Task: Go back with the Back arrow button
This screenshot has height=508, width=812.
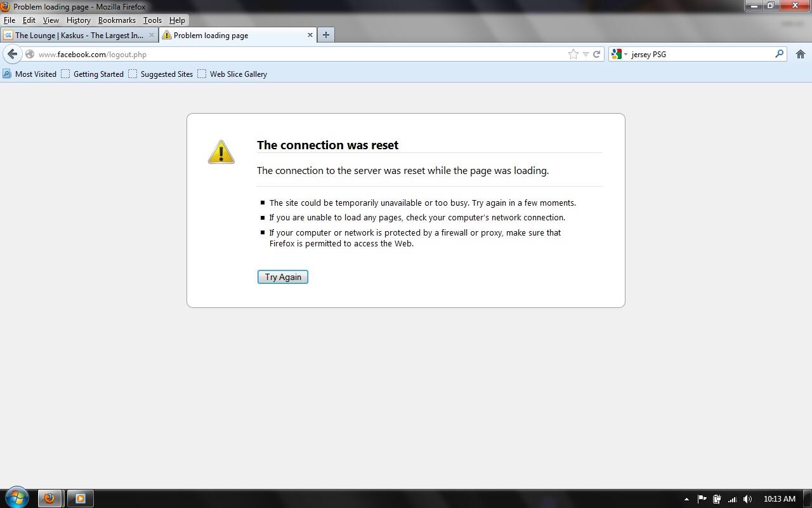Action: click(x=12, y=54)
